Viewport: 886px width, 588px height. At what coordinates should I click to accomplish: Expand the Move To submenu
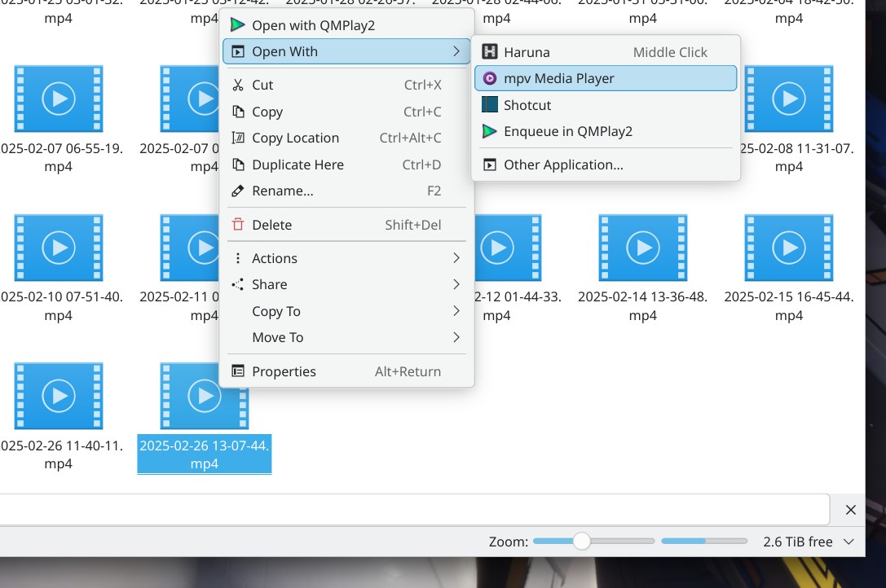[x=456, y=337]
